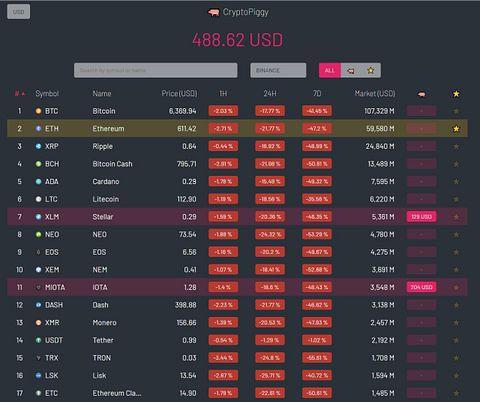Click the 204 USD IOTA holdings badge

tap(421, 287)
